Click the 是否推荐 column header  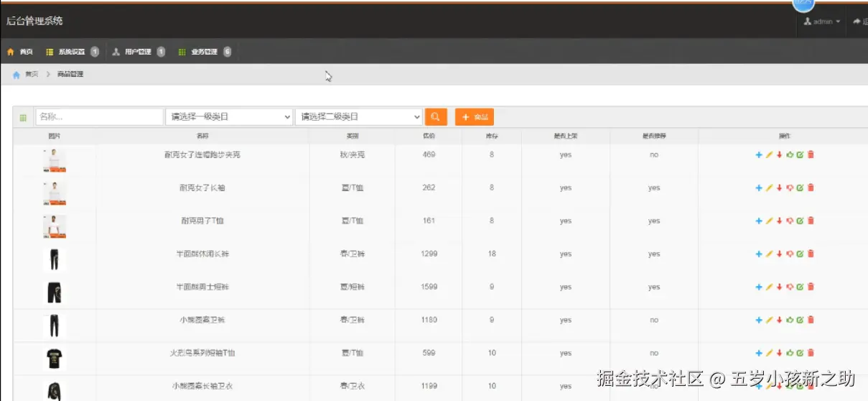pos(653,136)
